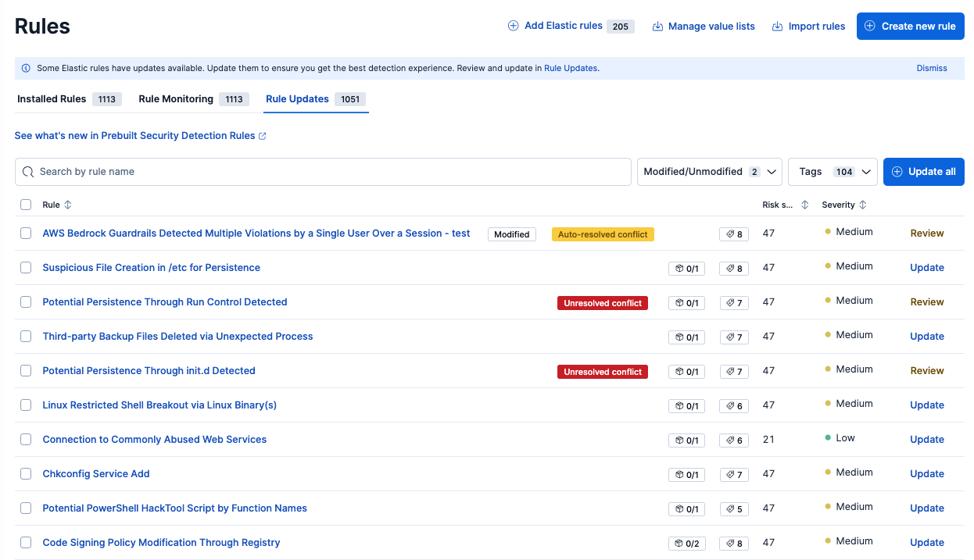Tick the select-all checkbox in the table header
Screen dimensions: 974x560
(x=26, y=205)
